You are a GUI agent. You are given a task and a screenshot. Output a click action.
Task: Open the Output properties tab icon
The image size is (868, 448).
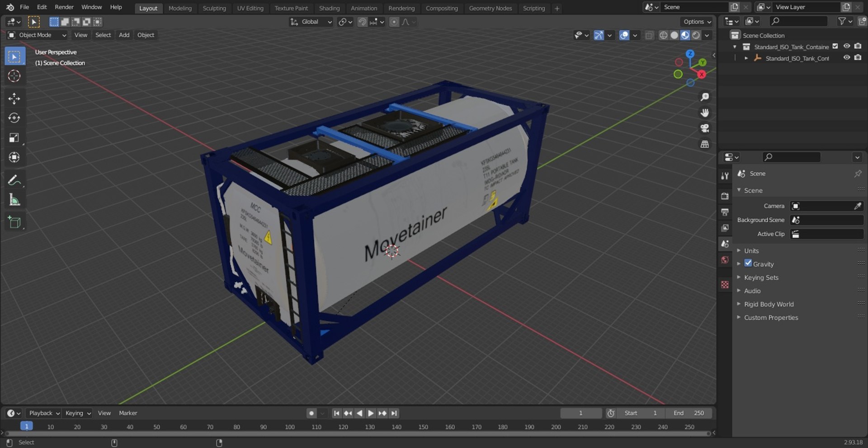pos(725,212)
